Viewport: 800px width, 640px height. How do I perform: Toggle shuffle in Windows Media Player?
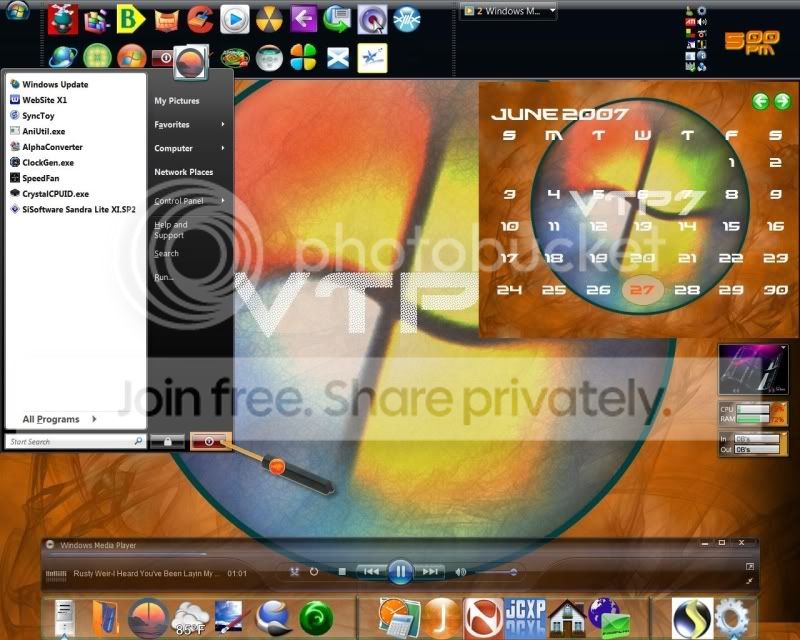coord(294,572)
